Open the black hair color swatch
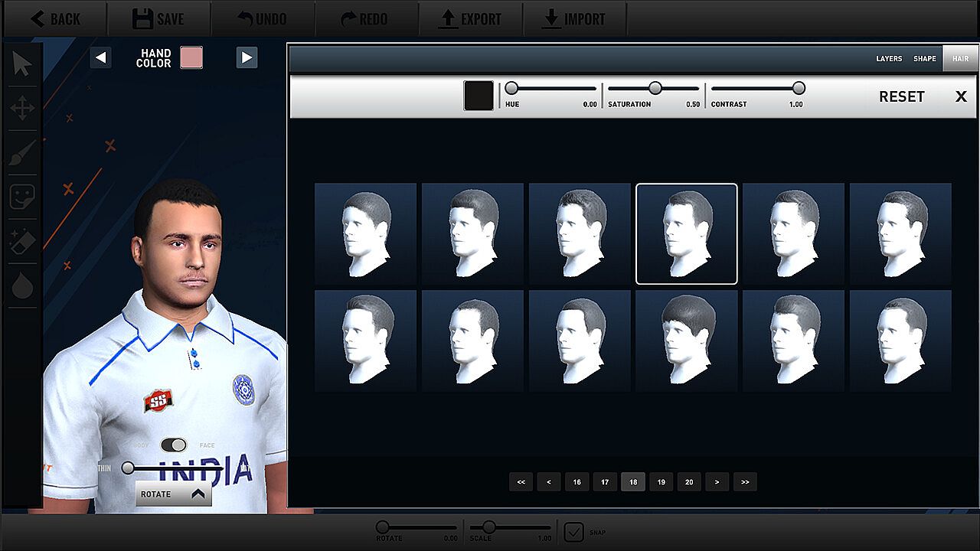The height and width of the screenshot is (551, 980). (x=479, y=96)
